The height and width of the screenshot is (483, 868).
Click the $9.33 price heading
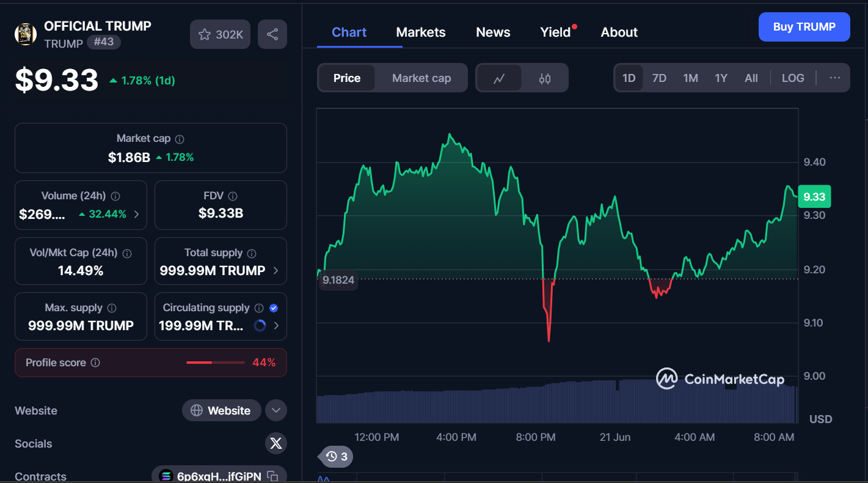coord(57,80)
